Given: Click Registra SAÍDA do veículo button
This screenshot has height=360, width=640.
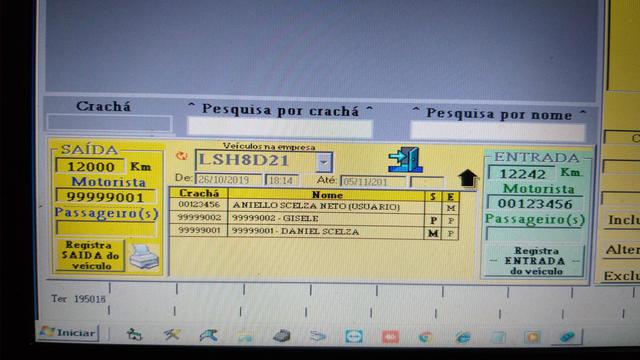Looking at the screenshot, I should tap(90, 256).
